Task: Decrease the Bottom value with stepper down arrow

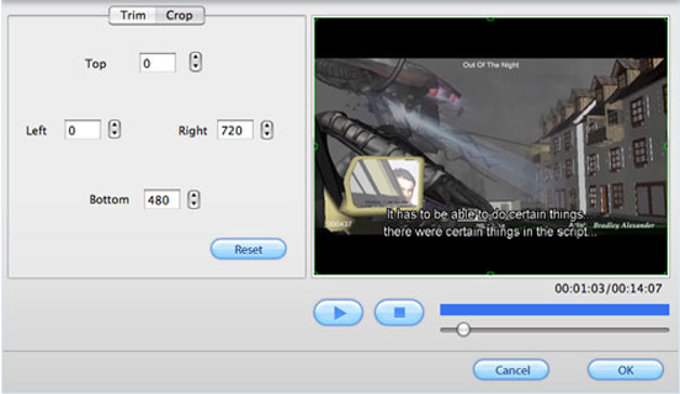Action: tap(194, 204)
